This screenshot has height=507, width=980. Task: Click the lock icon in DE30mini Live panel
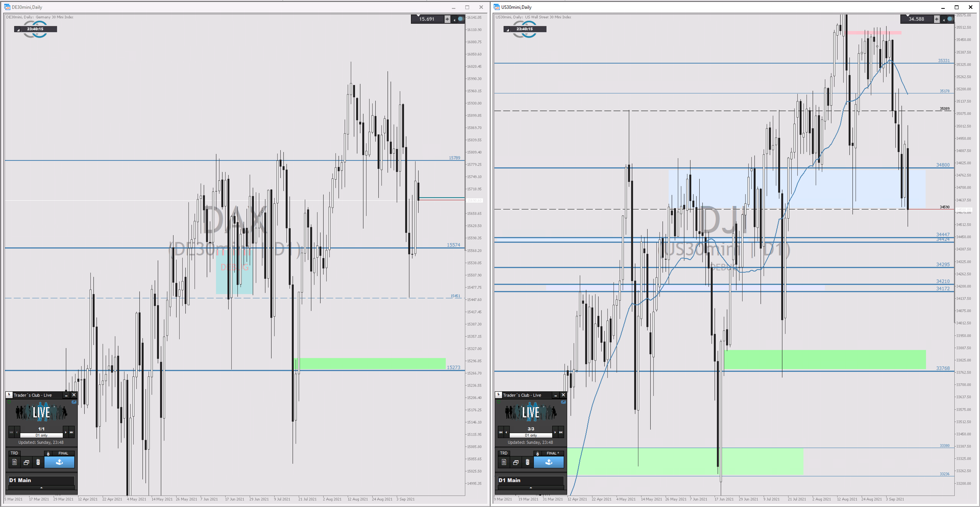[x=48, y=453]
